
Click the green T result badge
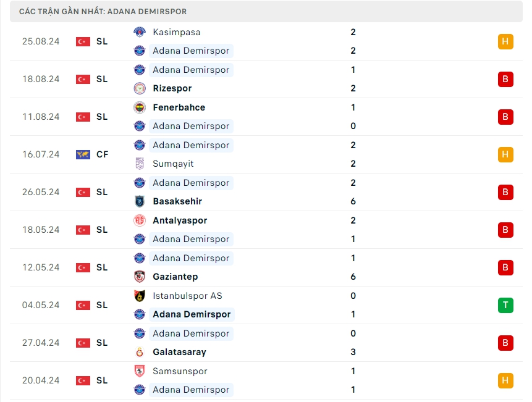pyautogui.click(x=505, y=305)
